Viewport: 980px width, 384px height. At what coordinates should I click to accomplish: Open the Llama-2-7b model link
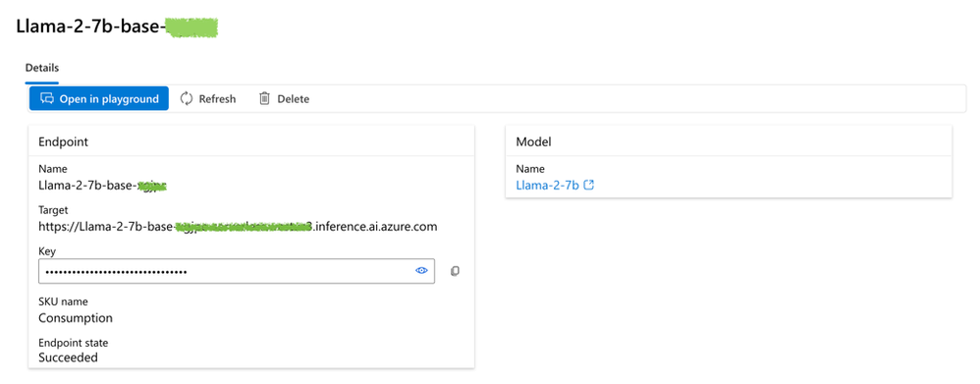548,185
